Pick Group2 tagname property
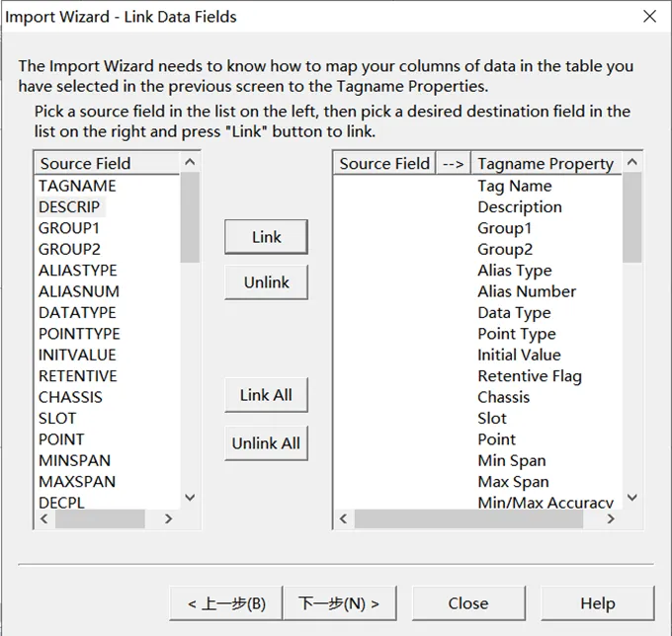 pos(505,249)
